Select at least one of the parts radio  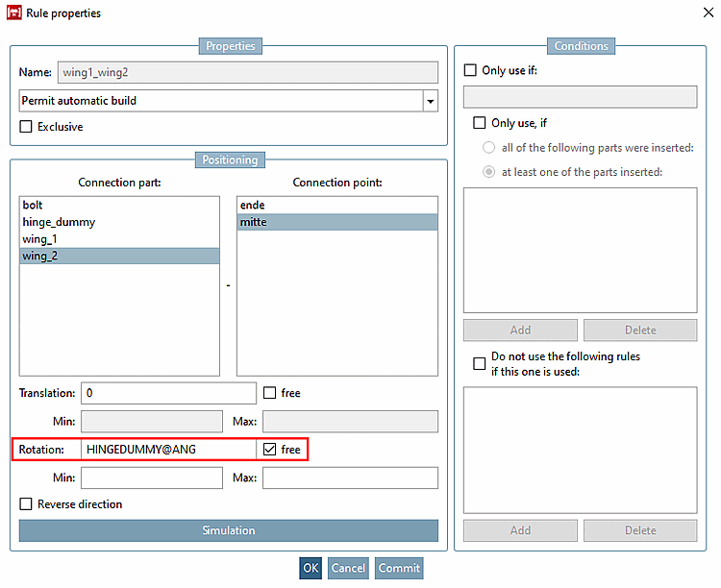(x=488, y=172)
